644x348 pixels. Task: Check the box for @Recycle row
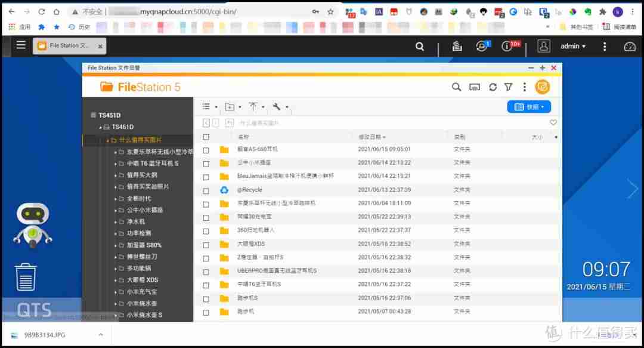coord(206,191)
